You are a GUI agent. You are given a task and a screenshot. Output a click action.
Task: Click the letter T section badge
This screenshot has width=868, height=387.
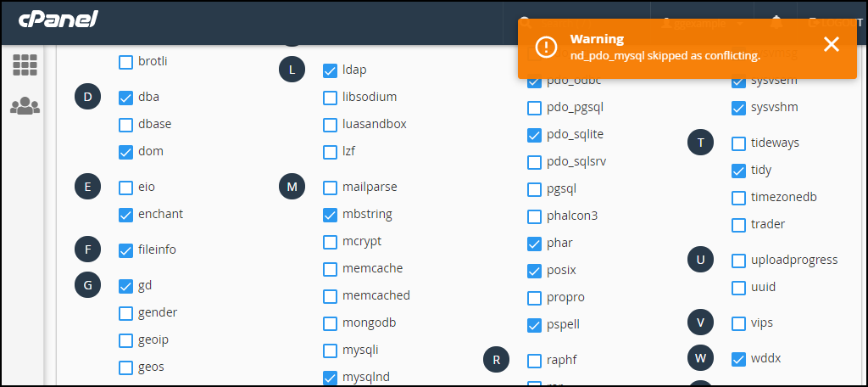[701, 143]
